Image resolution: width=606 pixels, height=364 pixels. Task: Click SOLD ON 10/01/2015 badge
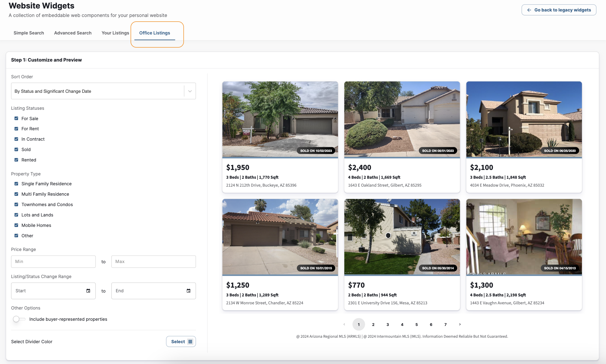coord(316,268)
